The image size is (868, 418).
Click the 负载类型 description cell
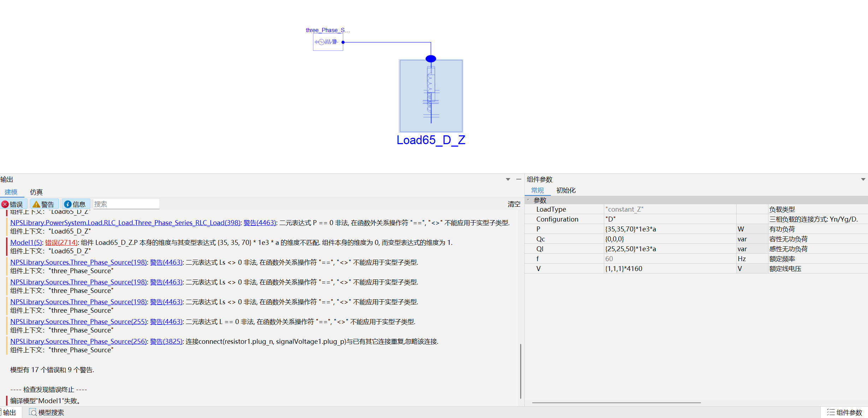click(x=818, y=209)
